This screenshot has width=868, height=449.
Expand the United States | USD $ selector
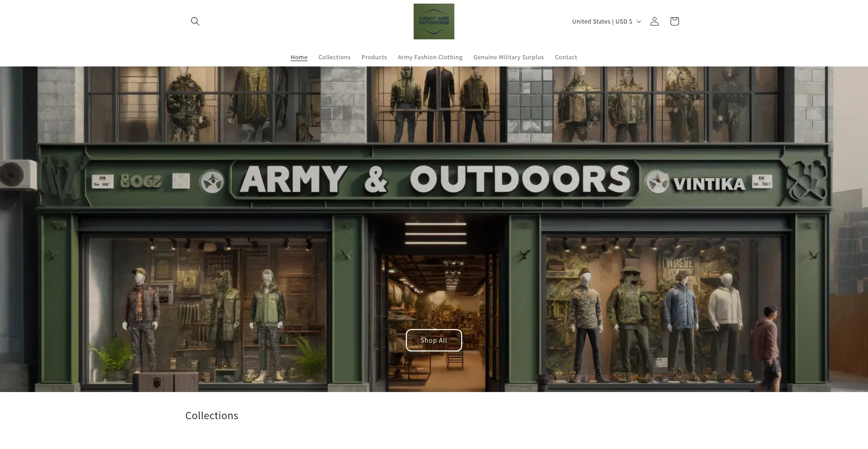click(606, 21)
